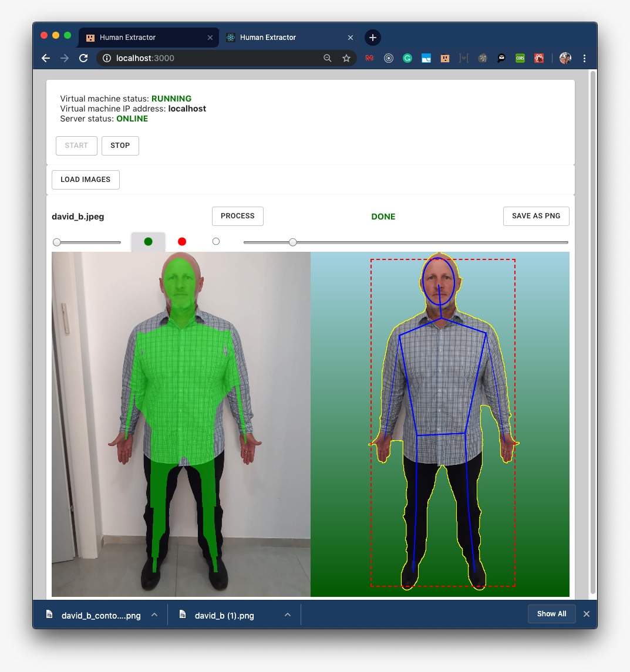Expand options for david_b (1).png download
630x672 pixels.
288,615
